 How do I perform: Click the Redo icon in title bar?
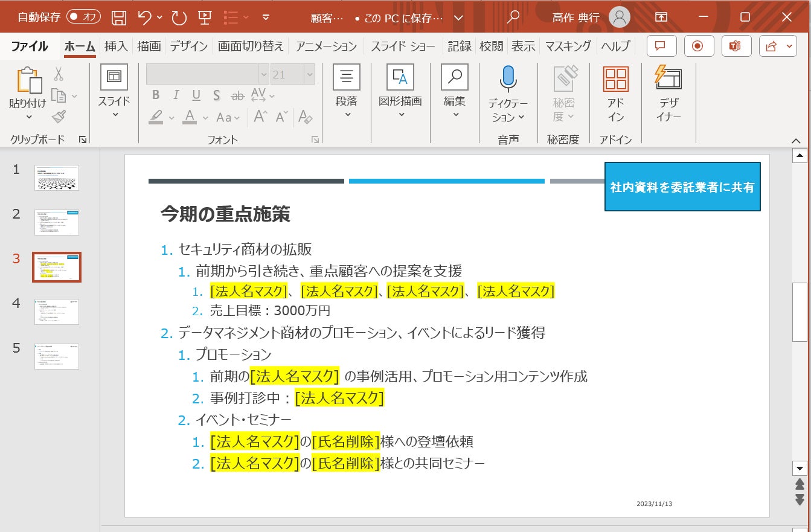(x=179, y=18)
